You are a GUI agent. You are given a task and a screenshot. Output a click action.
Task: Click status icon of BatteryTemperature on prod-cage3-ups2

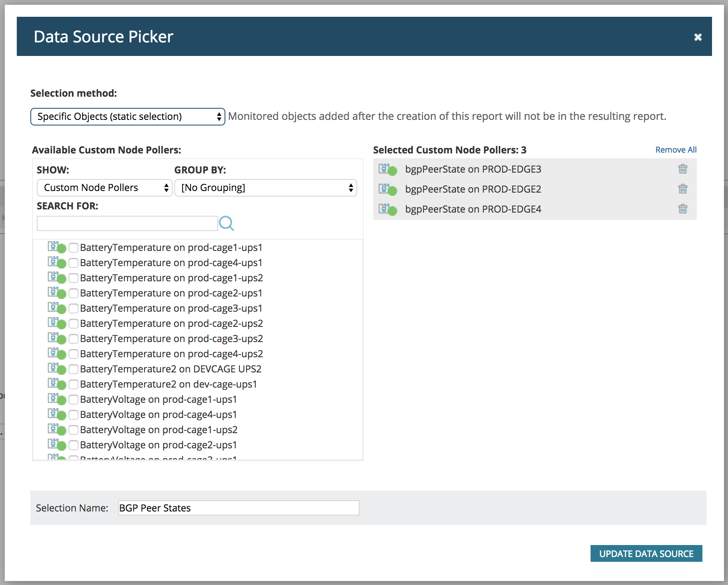(x=57, y=338)
